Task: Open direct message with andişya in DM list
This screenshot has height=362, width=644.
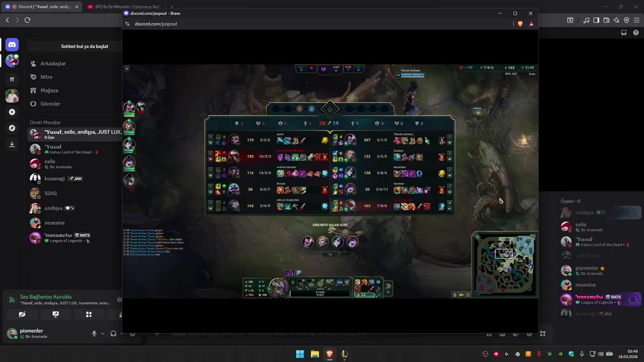Action: pos(74,208)
